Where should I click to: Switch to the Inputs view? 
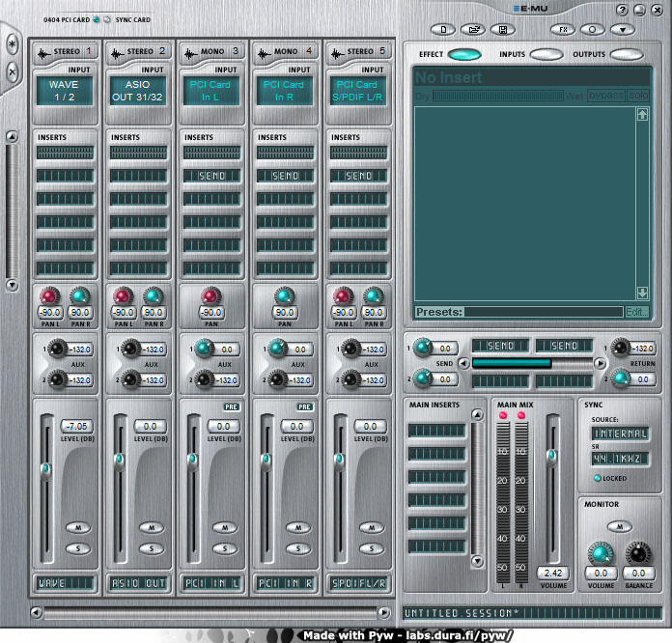tap(546, 55)
